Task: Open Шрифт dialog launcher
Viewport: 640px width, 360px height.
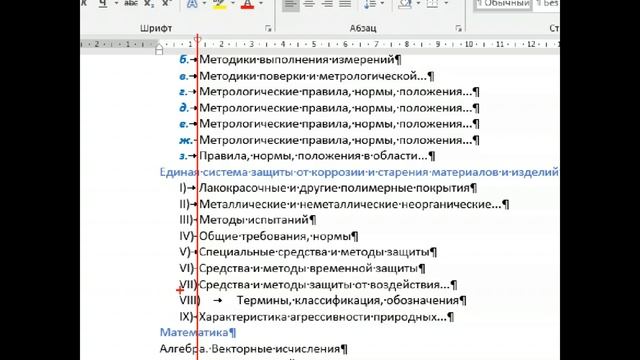Action: [268, 28]
